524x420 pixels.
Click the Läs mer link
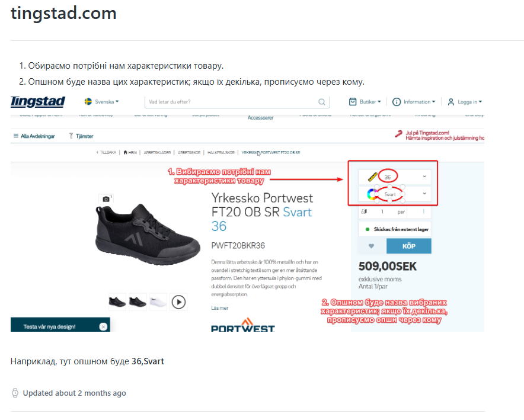[x=219, y=308]
